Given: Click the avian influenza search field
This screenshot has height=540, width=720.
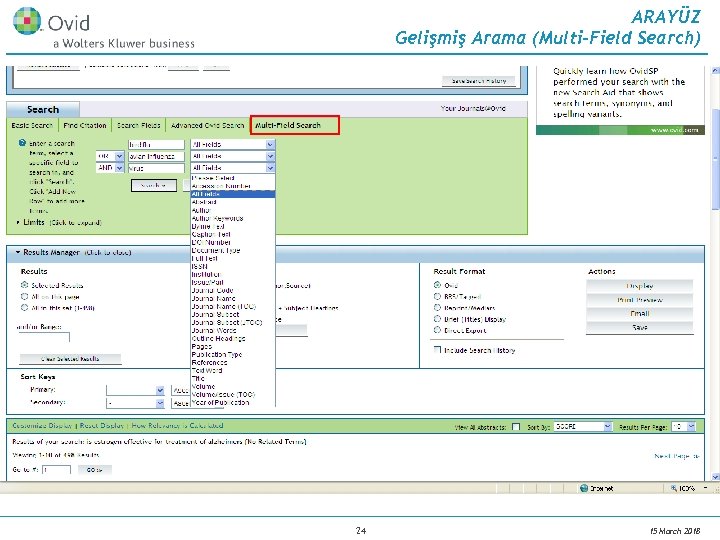Looking at the screenshot, I should 156,157.
